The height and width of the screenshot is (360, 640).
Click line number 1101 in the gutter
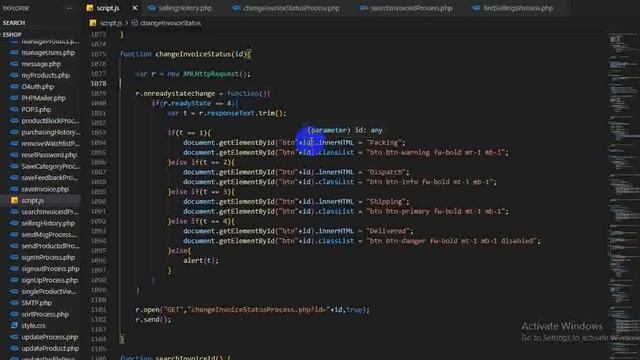coord(98,310)
